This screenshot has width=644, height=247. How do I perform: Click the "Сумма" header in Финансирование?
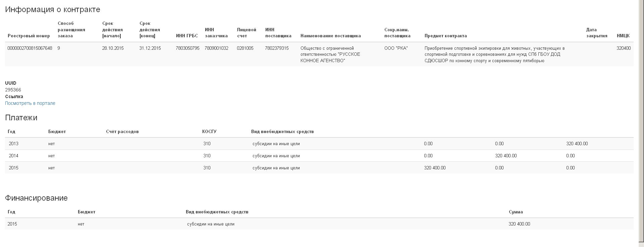tap(516, 212)
